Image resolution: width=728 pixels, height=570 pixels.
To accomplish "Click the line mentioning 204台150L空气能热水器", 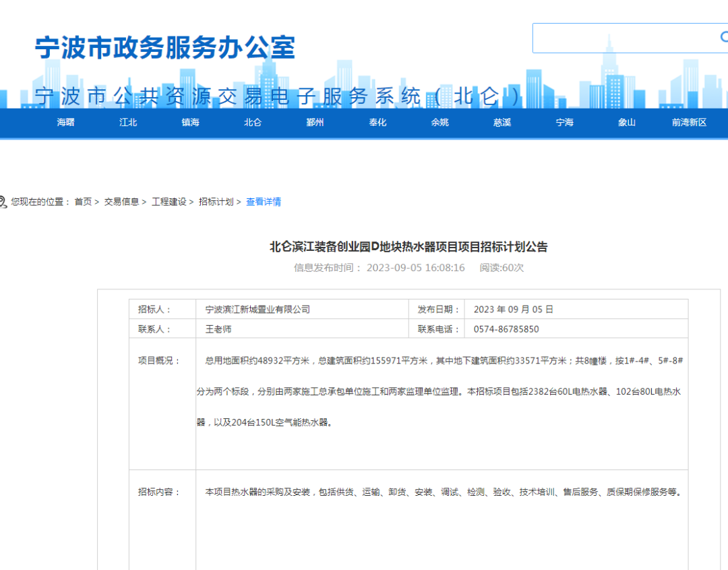I will point(264,422).
